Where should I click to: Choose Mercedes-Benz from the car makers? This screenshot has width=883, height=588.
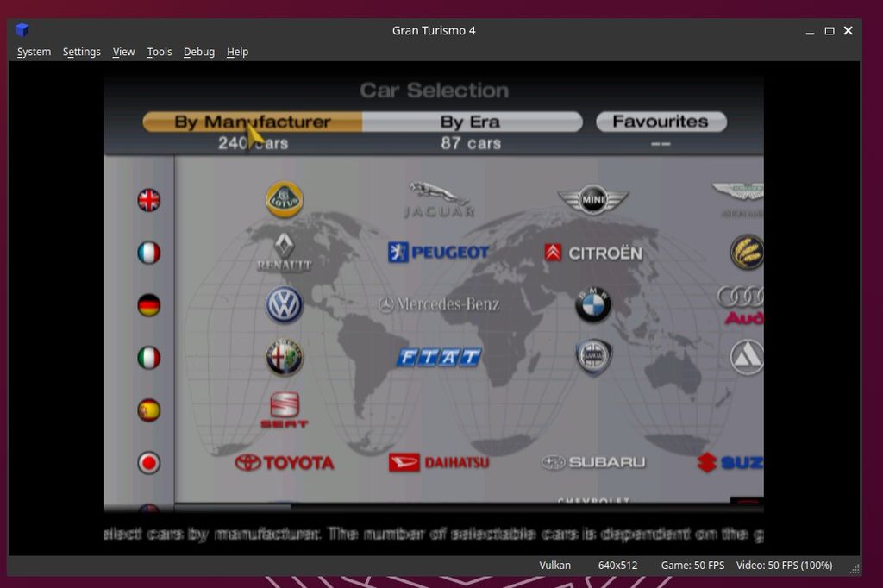[441, 304]
